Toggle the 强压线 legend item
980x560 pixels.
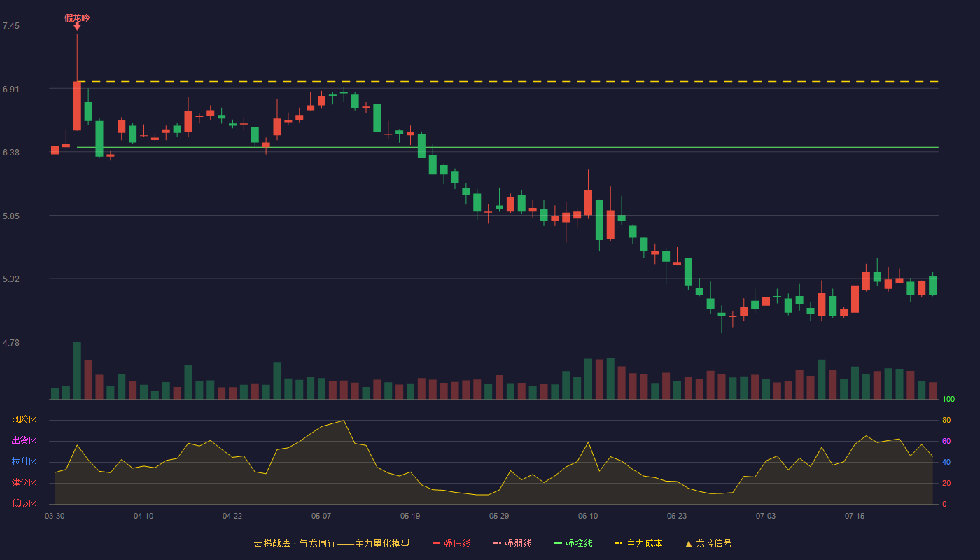[x=451, y=543]
